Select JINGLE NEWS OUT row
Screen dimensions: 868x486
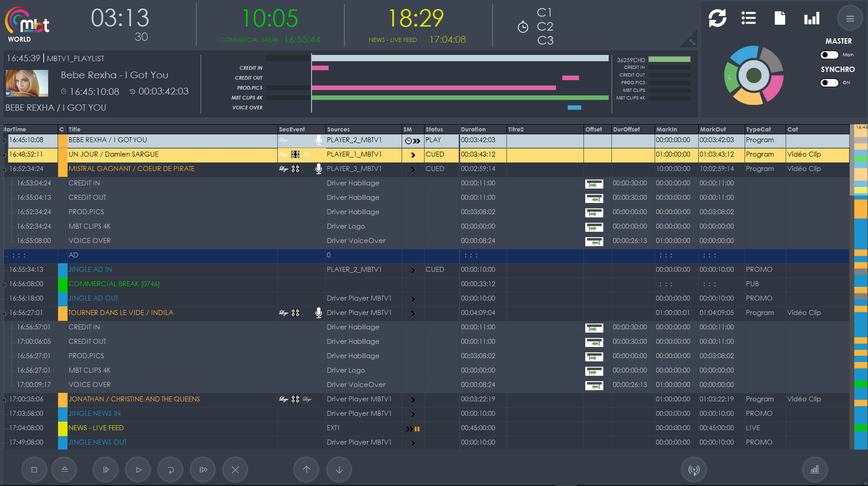tap(426, 442)
